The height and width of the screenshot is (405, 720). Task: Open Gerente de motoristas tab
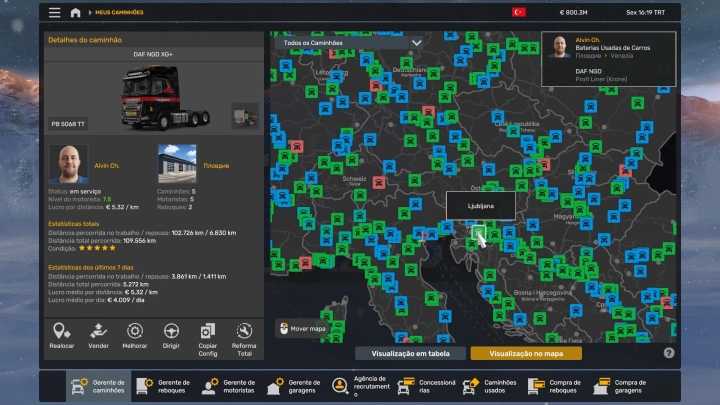[229, 386]
